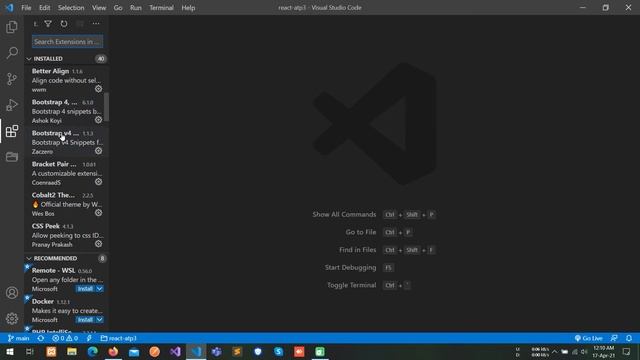Viewport: 640px width, 360px height.
Task: Click Go Live in status bar
Action: (589, 338)
